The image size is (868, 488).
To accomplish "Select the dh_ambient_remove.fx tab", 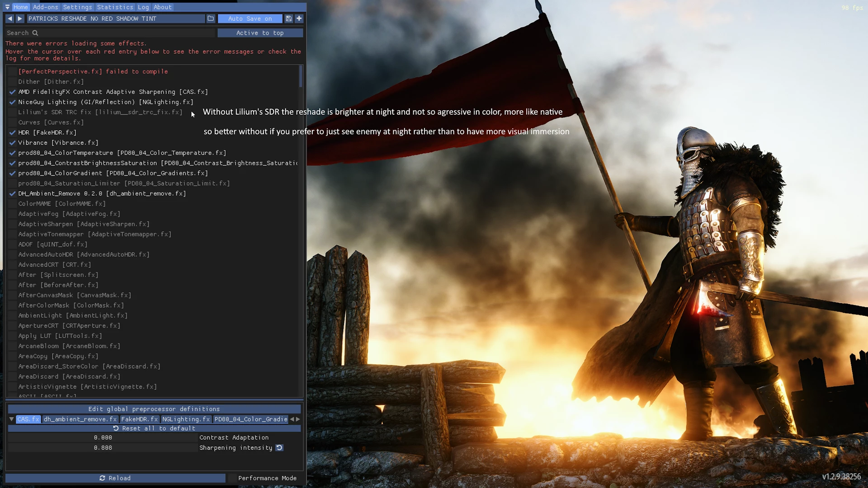I will coord(80,419).
